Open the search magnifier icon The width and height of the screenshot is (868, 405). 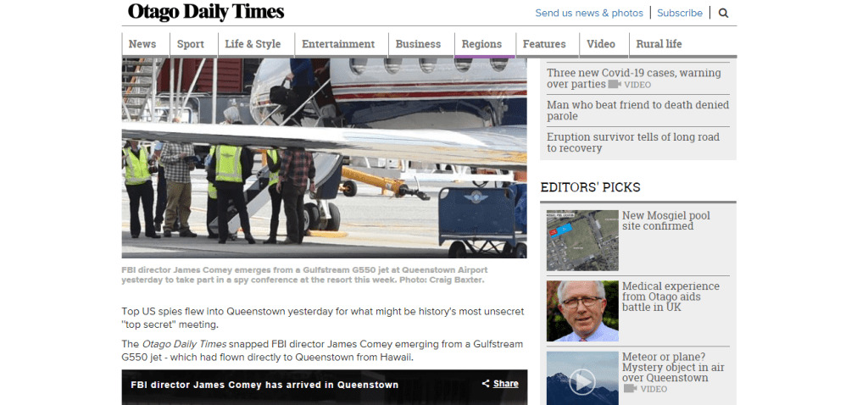tap(723, 14)
